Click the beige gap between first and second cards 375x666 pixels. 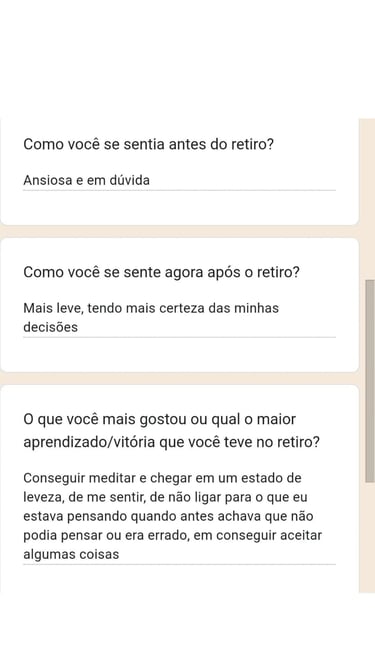point(179,231)
